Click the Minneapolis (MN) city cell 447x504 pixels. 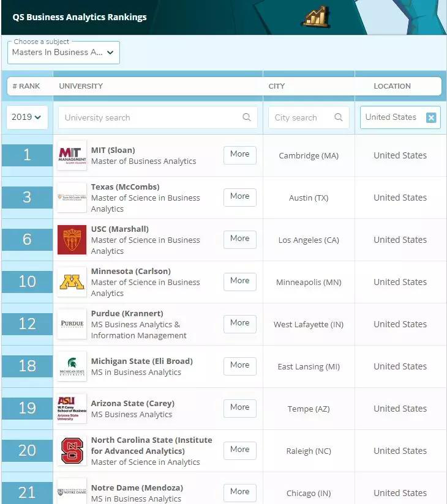[x=309, y=282]
